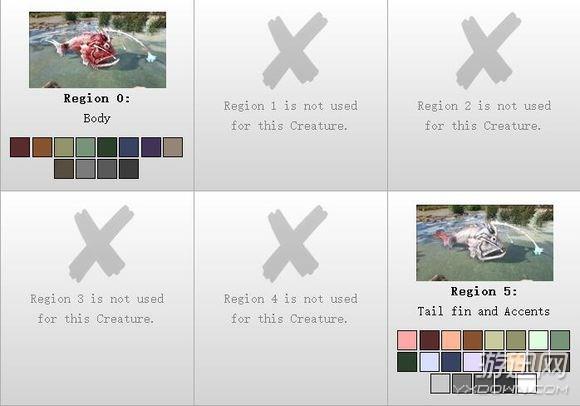
Task: Pick the dark green Body color swatch
Action: [107, 147]
